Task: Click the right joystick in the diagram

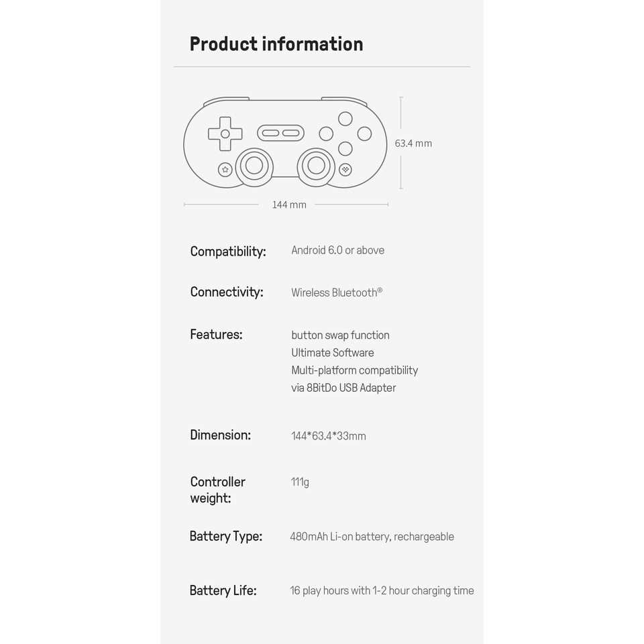Action: coord(316,166)
